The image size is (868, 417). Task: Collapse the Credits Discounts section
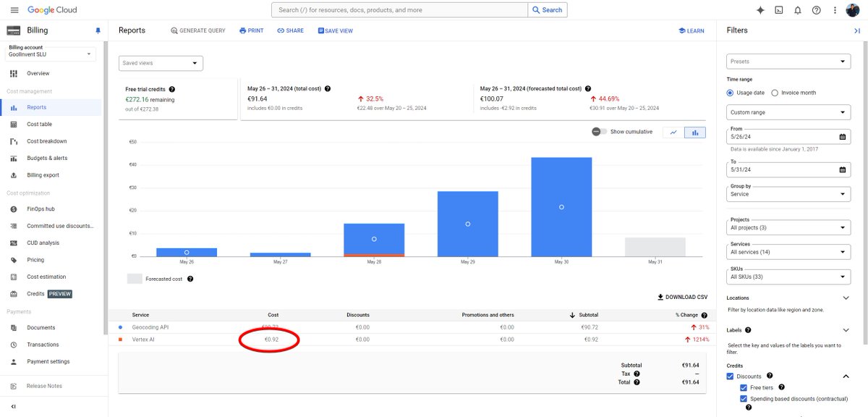point(846,376)
